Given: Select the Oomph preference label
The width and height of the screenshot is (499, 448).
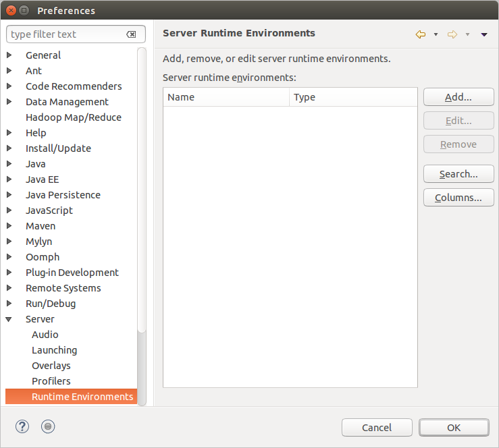Looking at the screenshot, I should [x=43, y=257].
